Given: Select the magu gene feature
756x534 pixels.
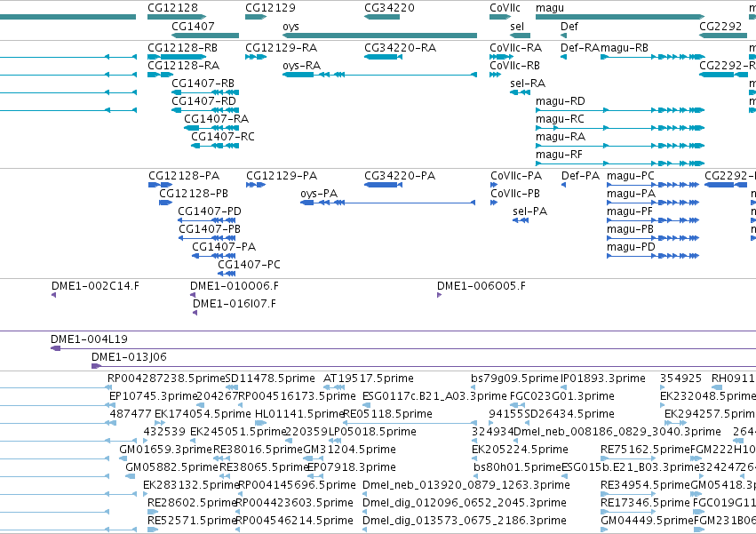Looking at the screenshot, I should click(x=620, y=17).
